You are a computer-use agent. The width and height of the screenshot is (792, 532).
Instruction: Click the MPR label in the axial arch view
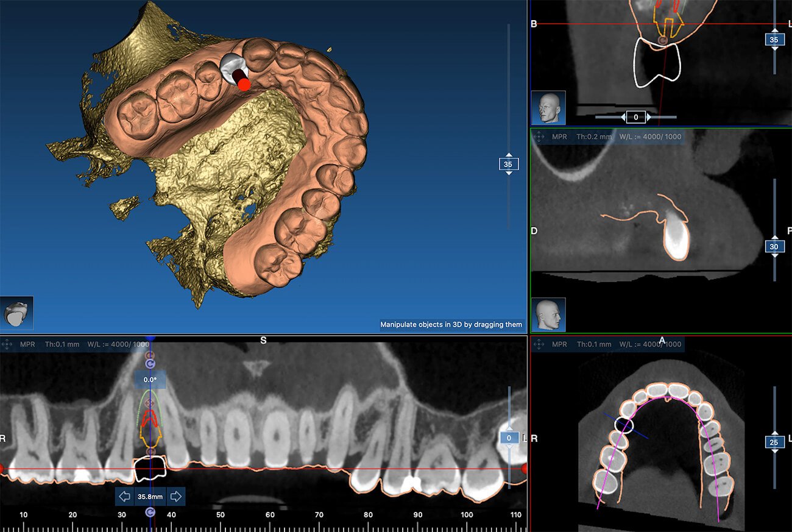point(559,344)
